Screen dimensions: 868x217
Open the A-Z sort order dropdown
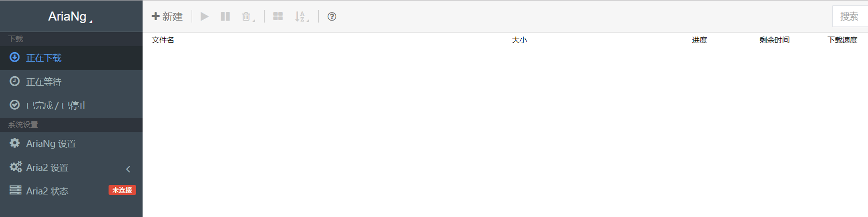coord(302,17)
